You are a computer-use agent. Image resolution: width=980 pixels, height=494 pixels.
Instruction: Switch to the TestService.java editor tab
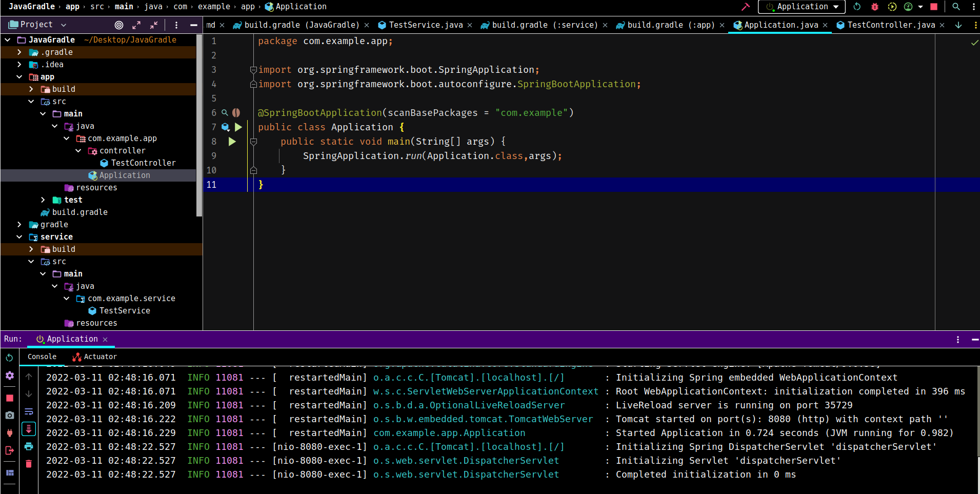click(x=425, y=25)
